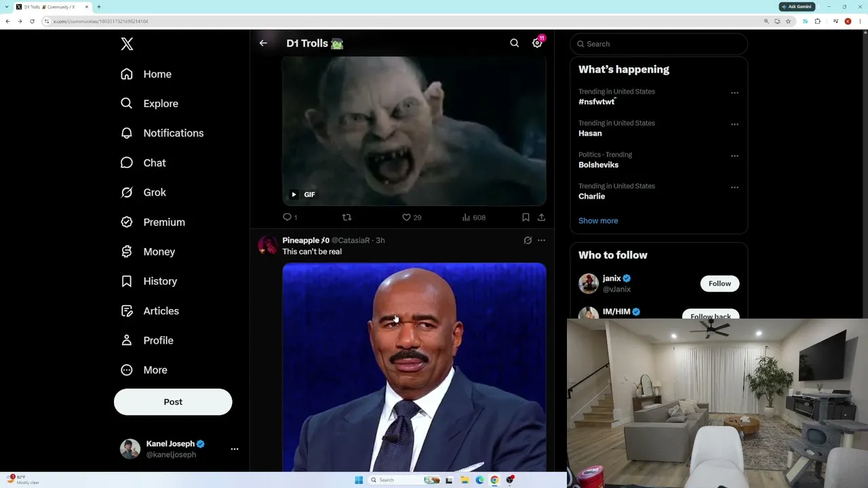Image resolution: width=868 pixels, height=488 pixels.
Task: Expand the More menu in the sidebar
Action: [x=144, y=370]
